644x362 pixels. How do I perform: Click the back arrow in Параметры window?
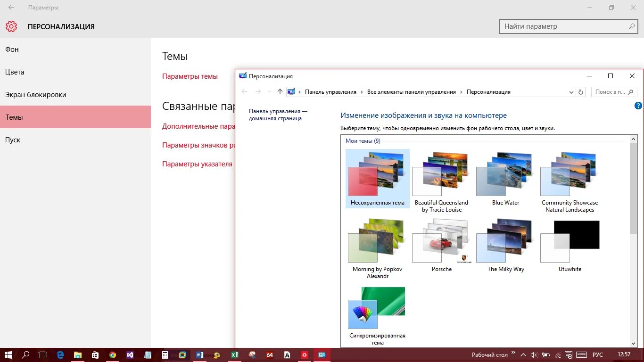click(x=11, y=8)
